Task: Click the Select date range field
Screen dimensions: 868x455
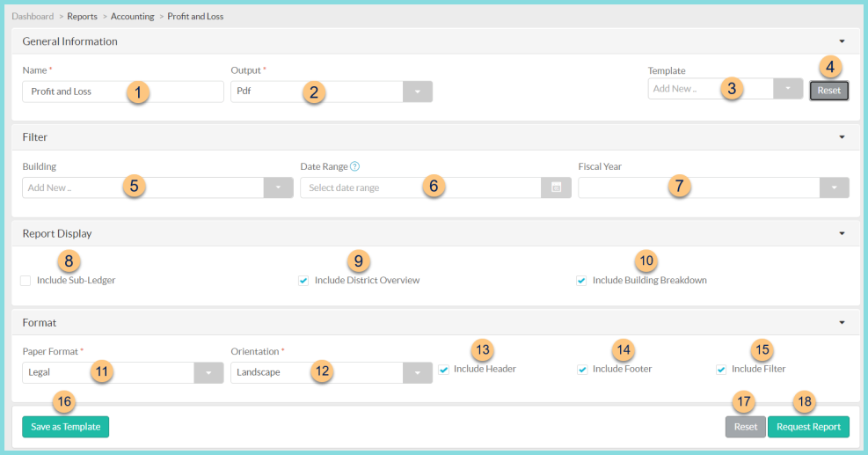Action: (420, 187)
